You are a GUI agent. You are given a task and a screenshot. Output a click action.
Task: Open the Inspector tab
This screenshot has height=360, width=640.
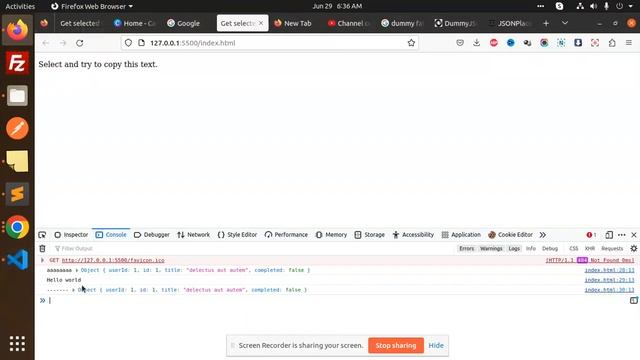(x=71, y=235)
